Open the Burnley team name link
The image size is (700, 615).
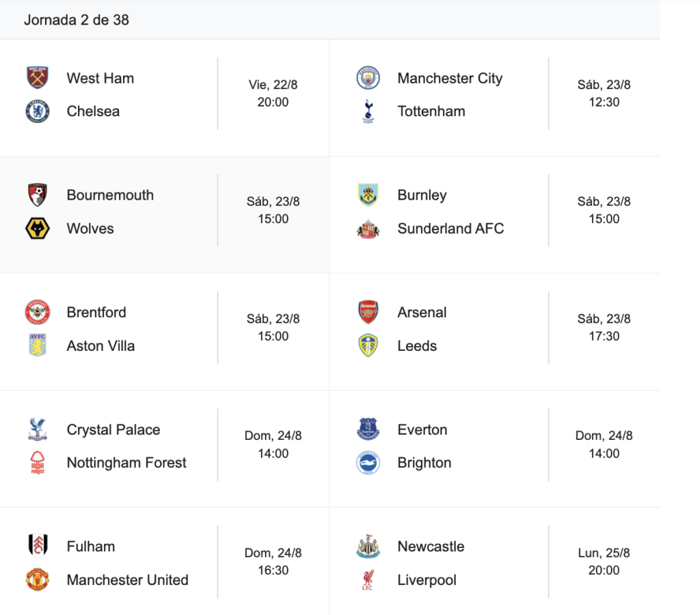point(422,195)
